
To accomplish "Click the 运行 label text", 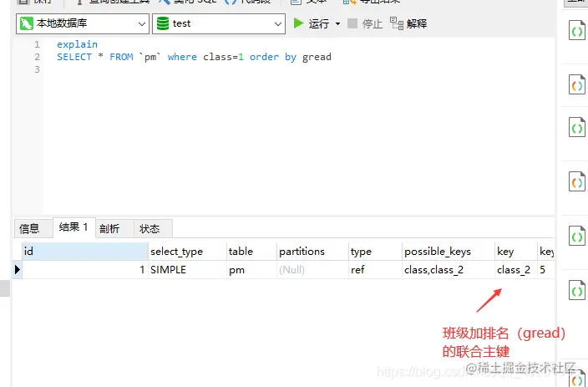I will pyautogui.click(x=319, y=23).
